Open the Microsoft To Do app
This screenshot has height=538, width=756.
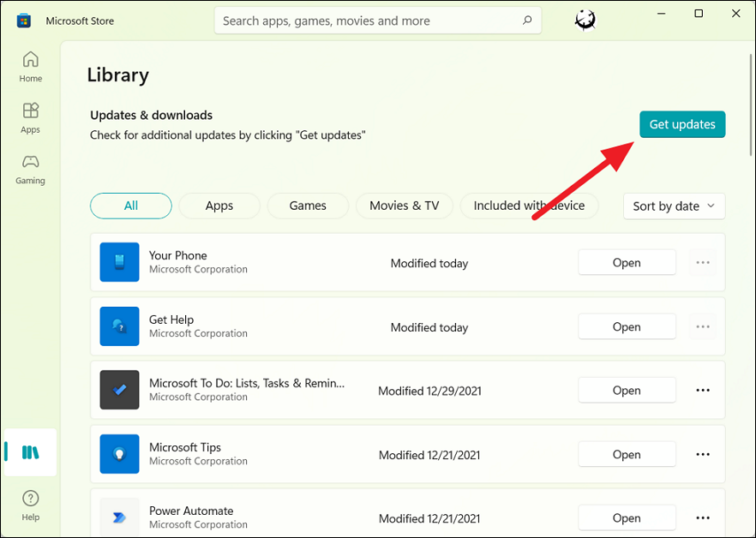[627, 390]
